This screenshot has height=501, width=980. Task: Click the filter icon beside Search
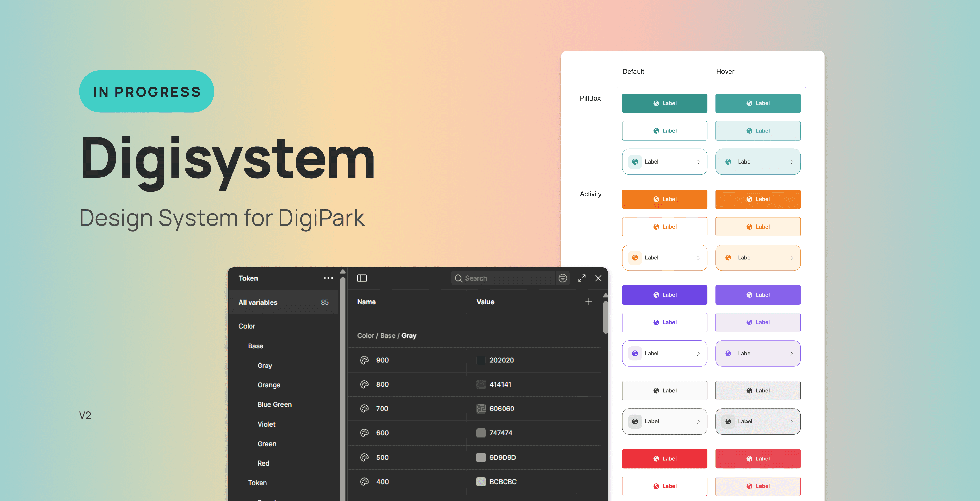(x=563, y=278)
